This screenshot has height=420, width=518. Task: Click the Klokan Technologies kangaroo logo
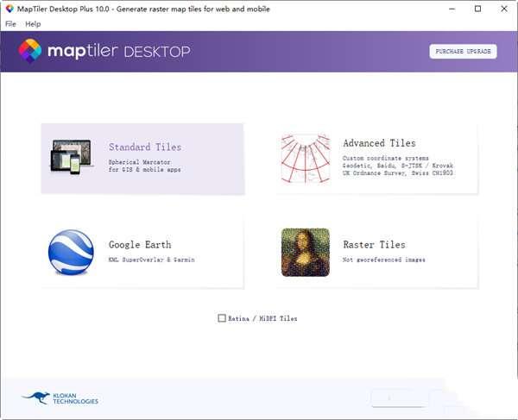pos(35,398)
